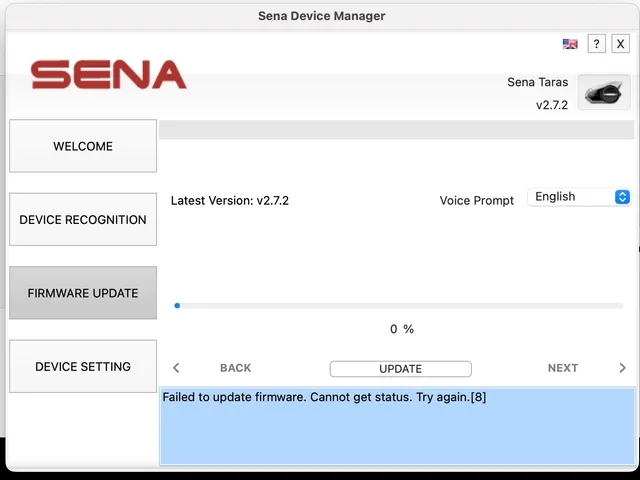Screen dimensions: 640x480
Task: Click the red SENA logo
Action: [x=109, y=74]
